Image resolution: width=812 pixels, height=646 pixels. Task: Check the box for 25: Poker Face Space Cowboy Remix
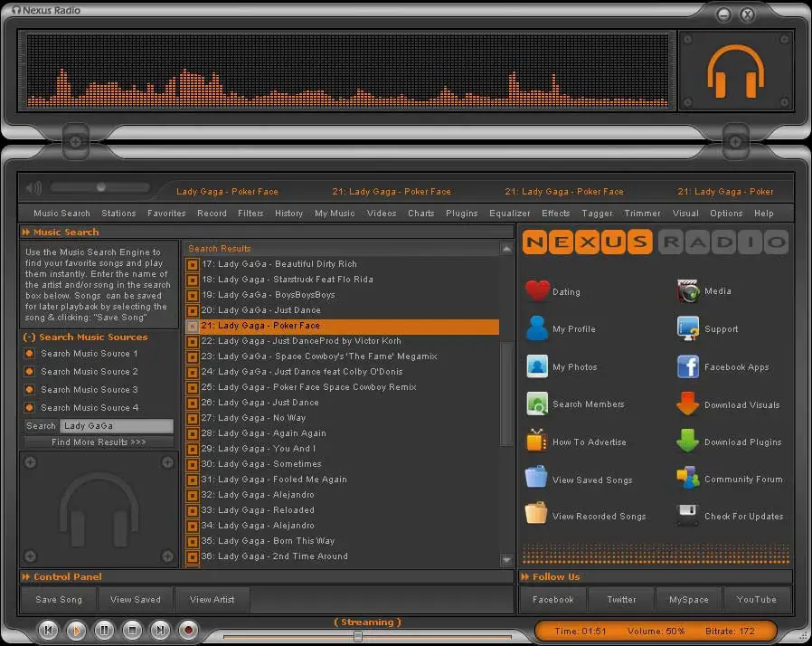(193, 387)
